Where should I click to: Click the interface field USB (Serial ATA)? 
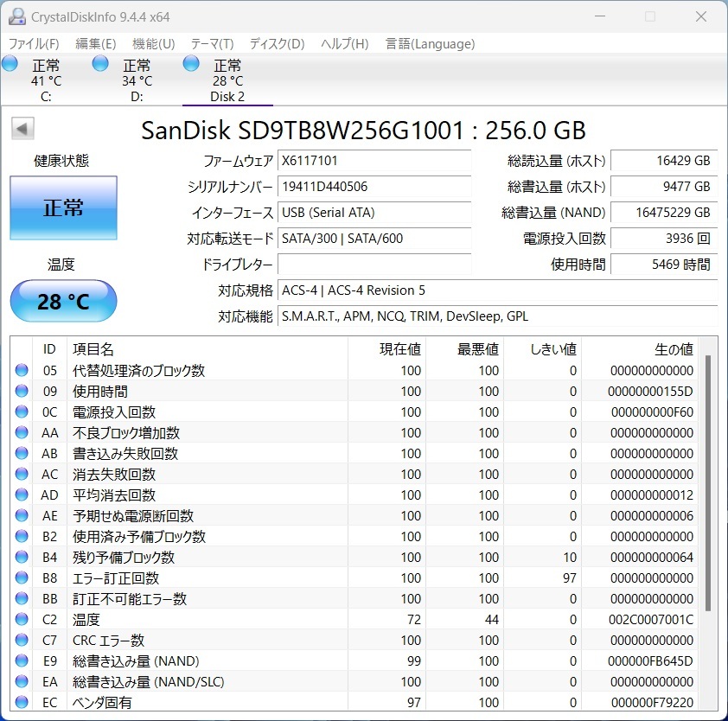tap(374, 213)
